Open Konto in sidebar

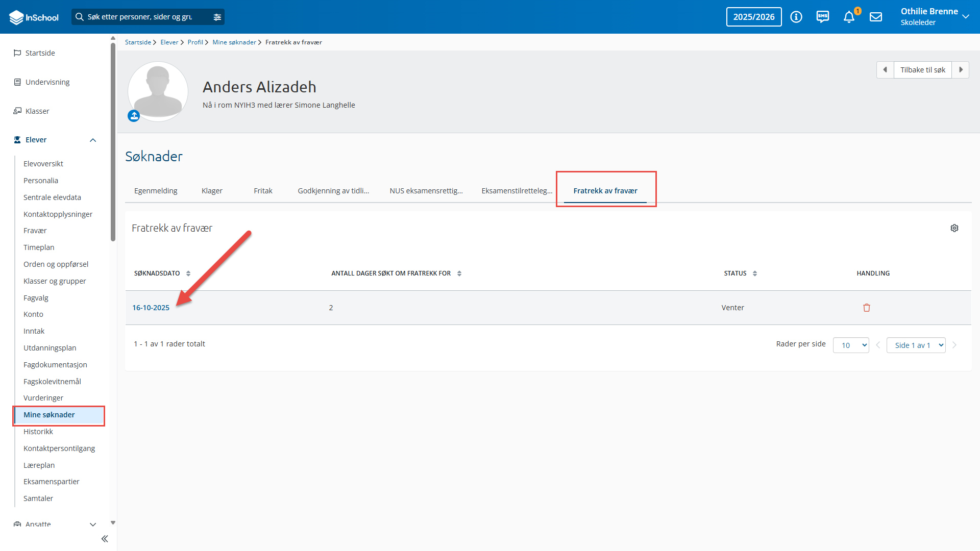(33, 314)
